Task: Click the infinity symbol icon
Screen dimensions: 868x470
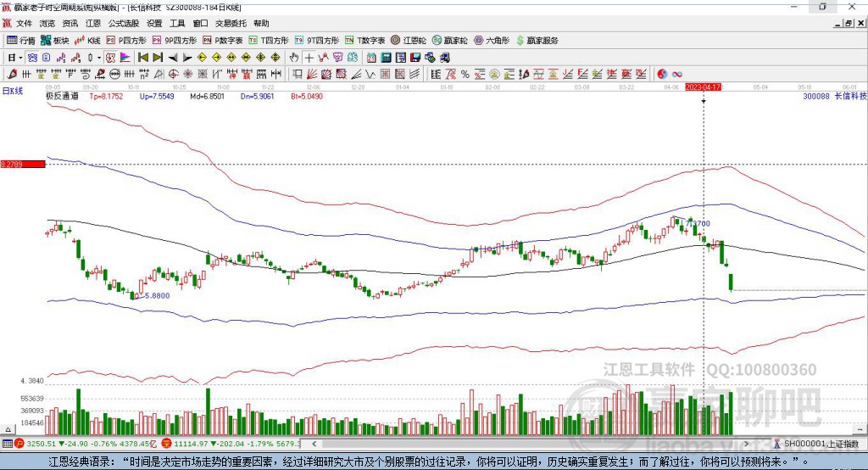Action: (x=677, y=74)
